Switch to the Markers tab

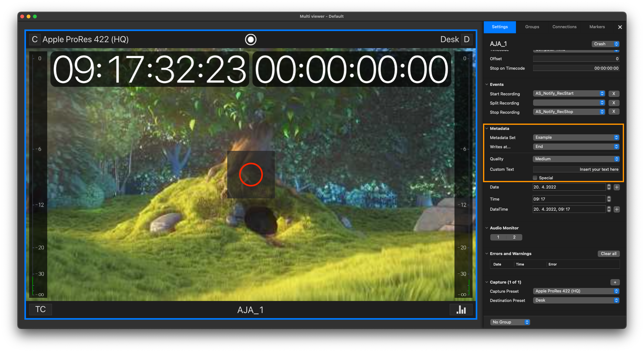point(597,27)
